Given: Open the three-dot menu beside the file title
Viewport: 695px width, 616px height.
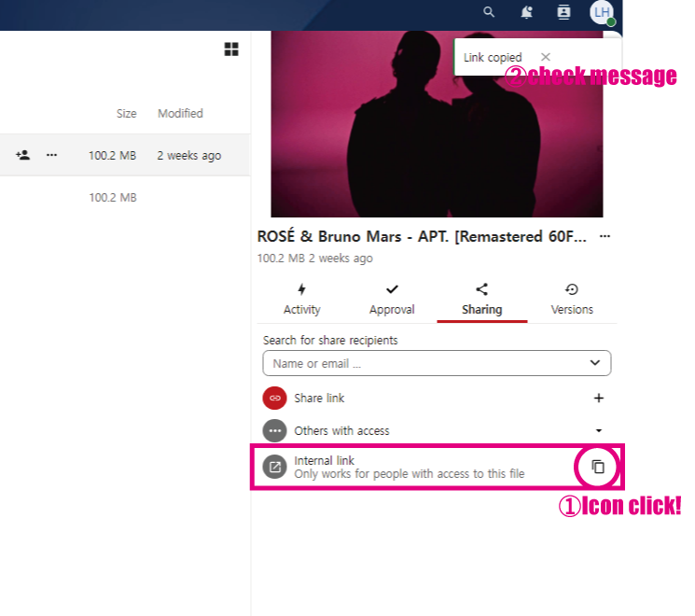Looking at the screenshot, I should (x=605, y=236).
